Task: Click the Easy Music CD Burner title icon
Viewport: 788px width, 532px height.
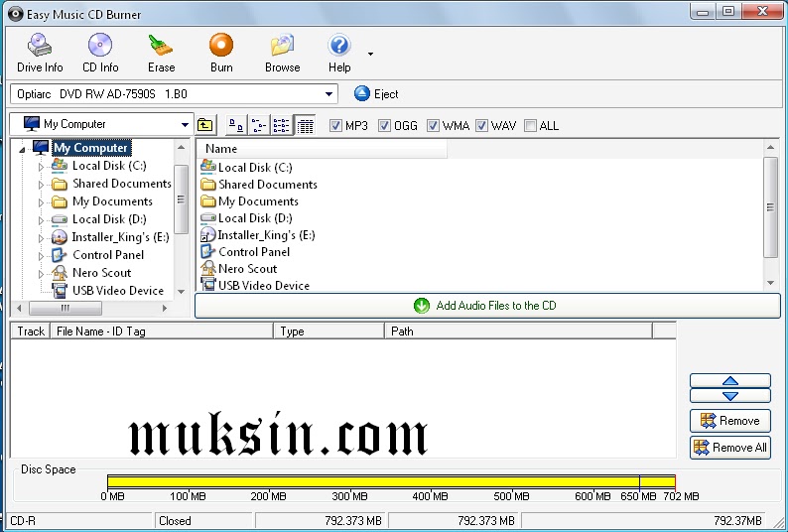Action: coord(16,14)
